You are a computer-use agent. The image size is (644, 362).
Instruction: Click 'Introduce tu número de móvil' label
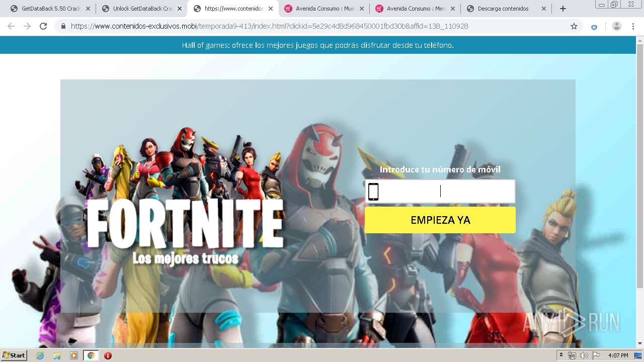tap(440, 169)
